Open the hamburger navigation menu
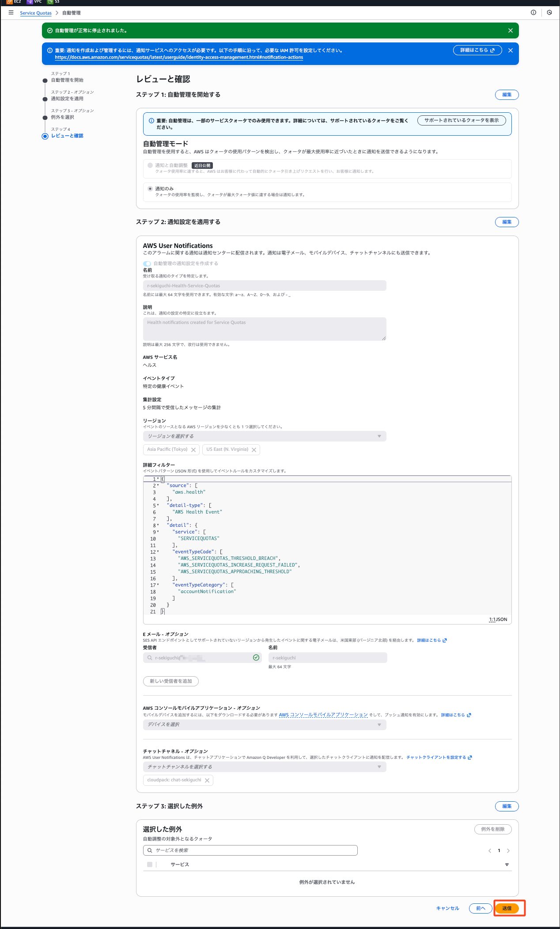 11,13
